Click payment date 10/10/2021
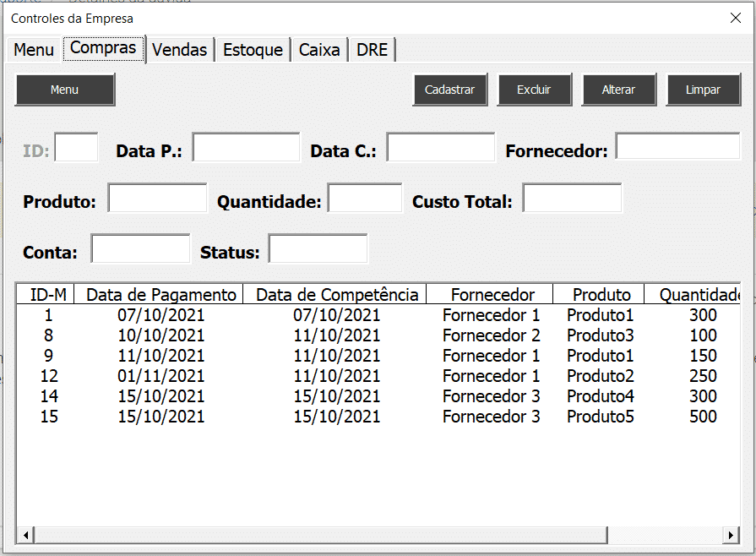The width and height of the screenshot is (756, 556). (161, 335)
